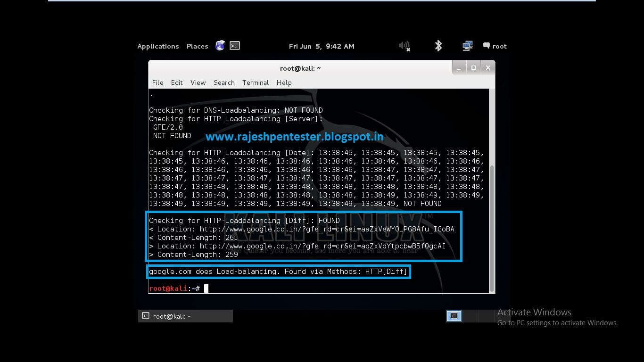
Task: Launch terminal from top panel icon
Action: tap(235, 46)
